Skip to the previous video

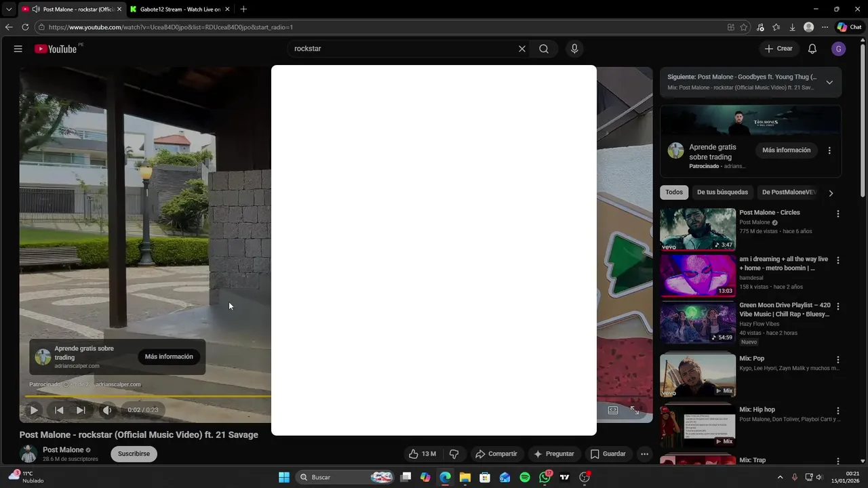tap(59, 410)
